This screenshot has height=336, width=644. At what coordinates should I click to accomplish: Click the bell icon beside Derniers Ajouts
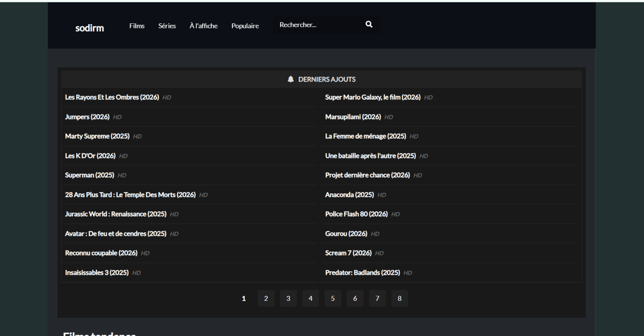[x=290, y=79]
